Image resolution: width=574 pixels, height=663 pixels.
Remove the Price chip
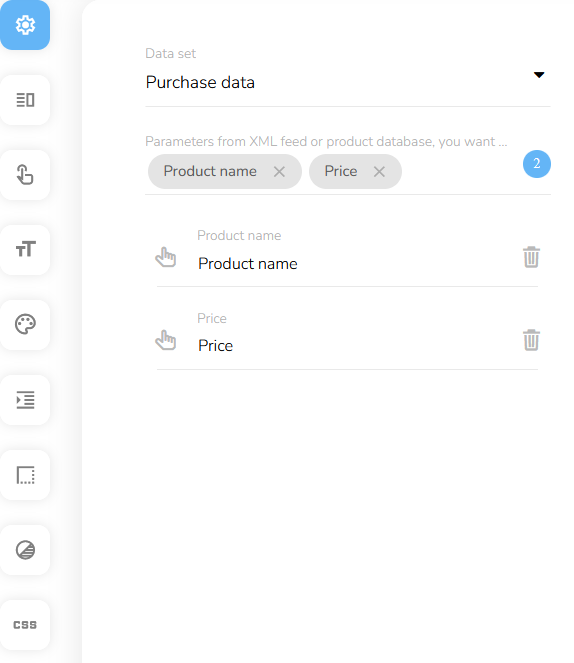[x=379, y=172]
